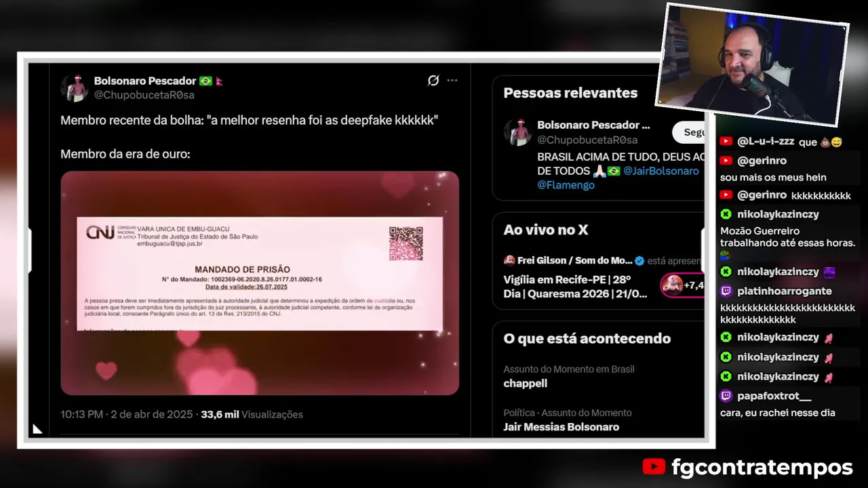Open the @ChupobucetaR0sa handle under the tweet name
This screenshot has width=868, height=488.
click(x=144, y=95)
